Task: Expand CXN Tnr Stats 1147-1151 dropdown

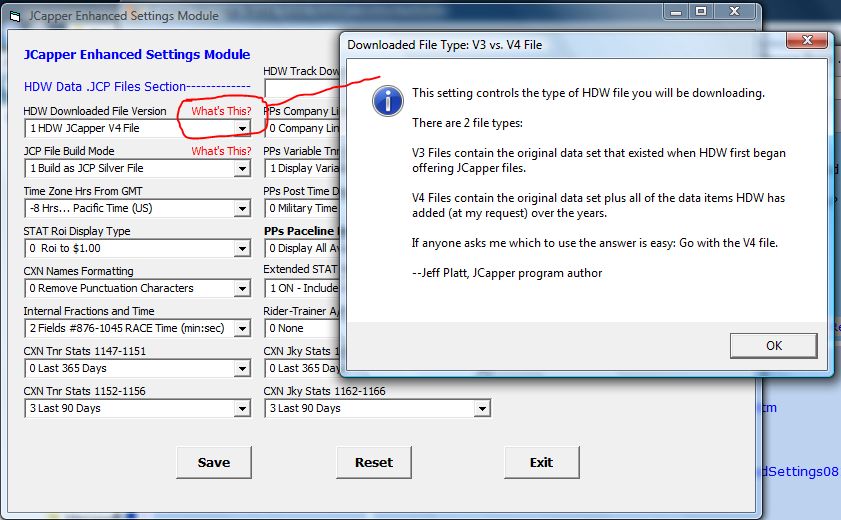Action: pos(242,369)
